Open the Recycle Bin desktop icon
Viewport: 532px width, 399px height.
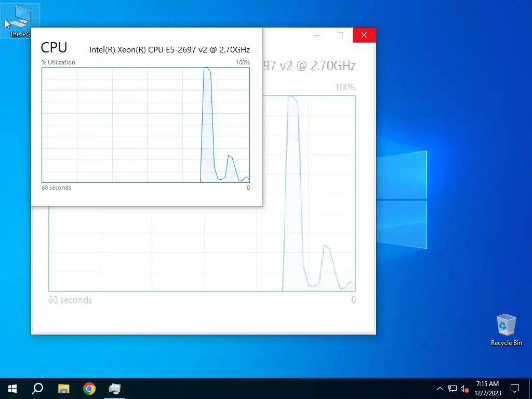click(506, 330)
